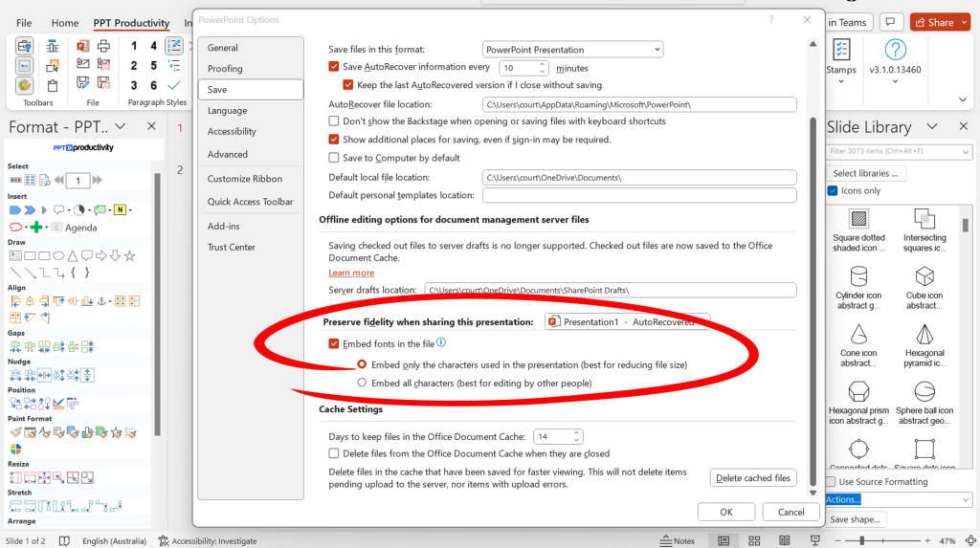Open the colour wheel under Paint Format
Viewport: 980px width, 548px height.
pos(15,449)
